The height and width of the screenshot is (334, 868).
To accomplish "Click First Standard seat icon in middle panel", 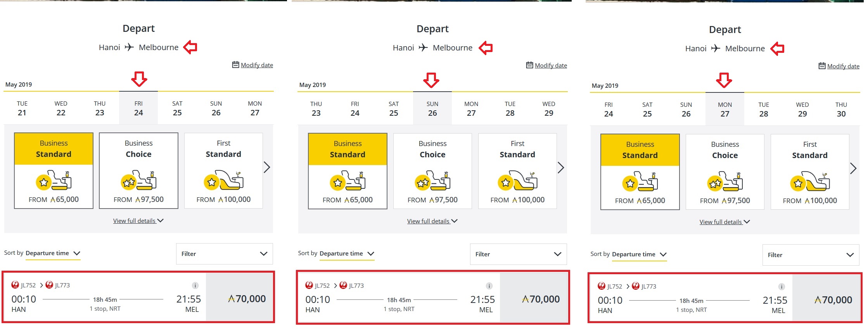I will pyautogui.click(x=517, y=181).
